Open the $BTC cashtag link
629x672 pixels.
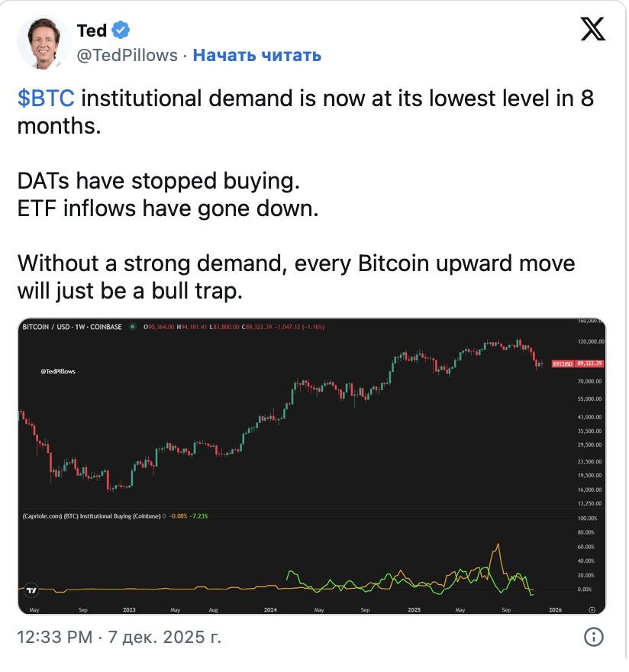pos(46,99)
